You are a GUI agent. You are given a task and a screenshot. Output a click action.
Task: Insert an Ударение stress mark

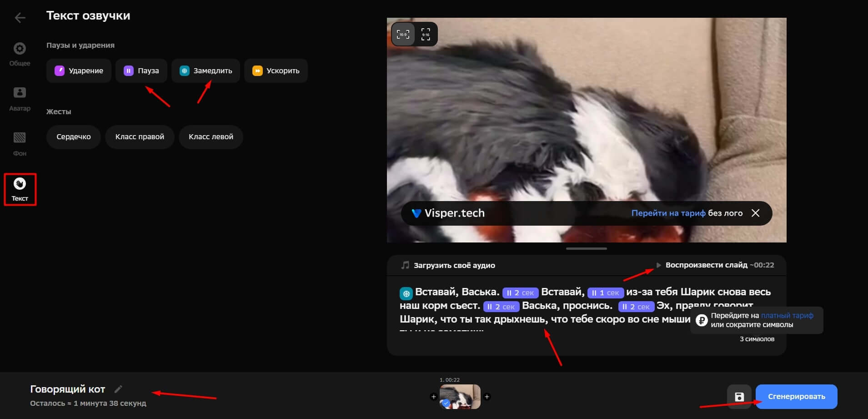coord(79,71)
